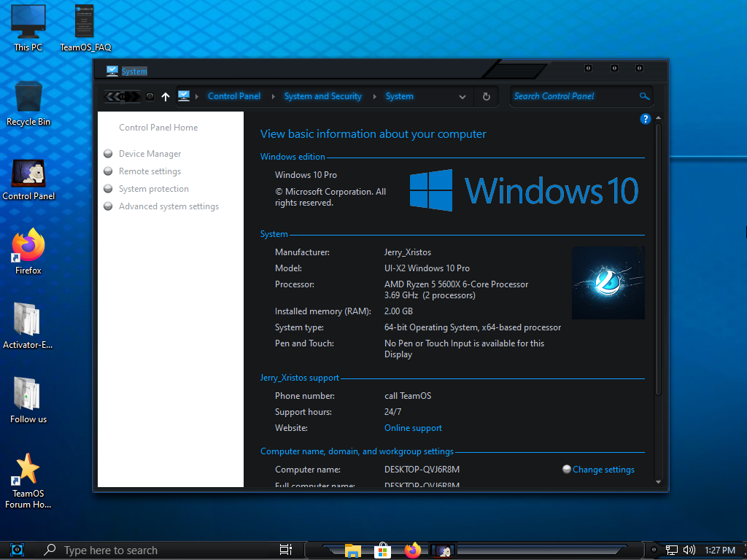Show hidden system tray icons

click(x=654, y=551)
